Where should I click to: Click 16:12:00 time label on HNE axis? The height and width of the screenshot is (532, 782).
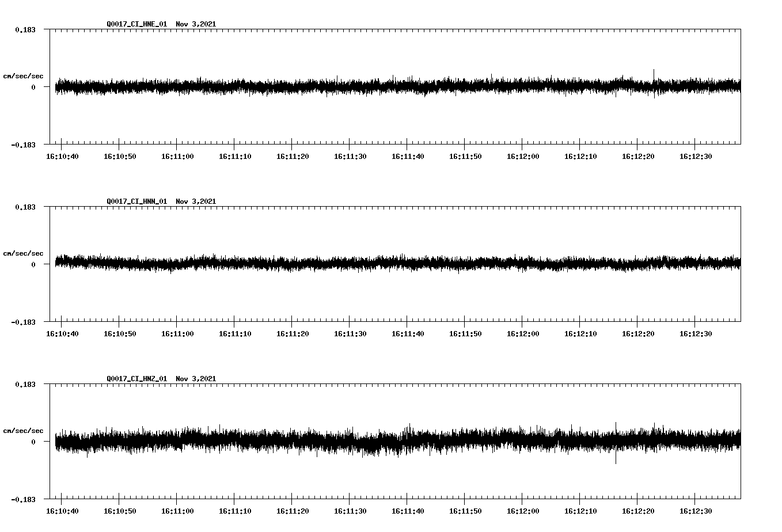click(x=523, y=157)
